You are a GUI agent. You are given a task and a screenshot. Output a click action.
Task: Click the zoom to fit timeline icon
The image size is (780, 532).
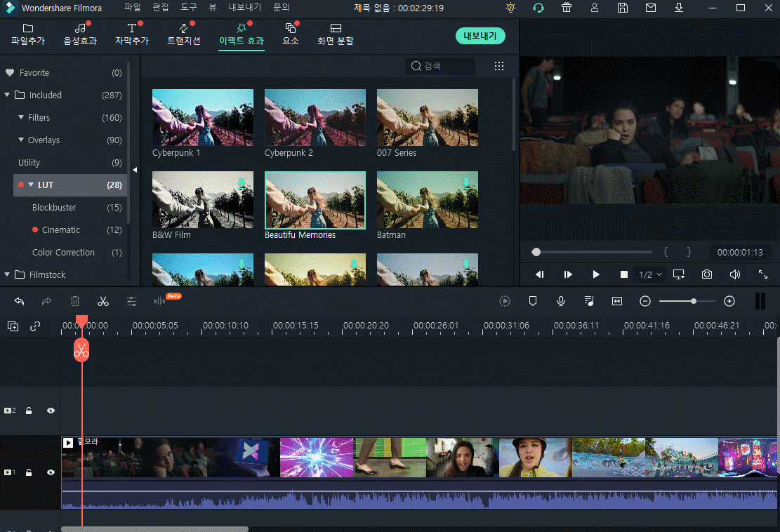pos(617,301)
